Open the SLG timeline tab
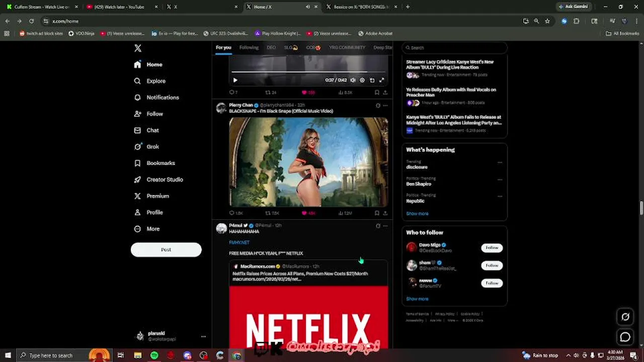The height and width of the screenshot is (362, 644). (x=291, y=48)
